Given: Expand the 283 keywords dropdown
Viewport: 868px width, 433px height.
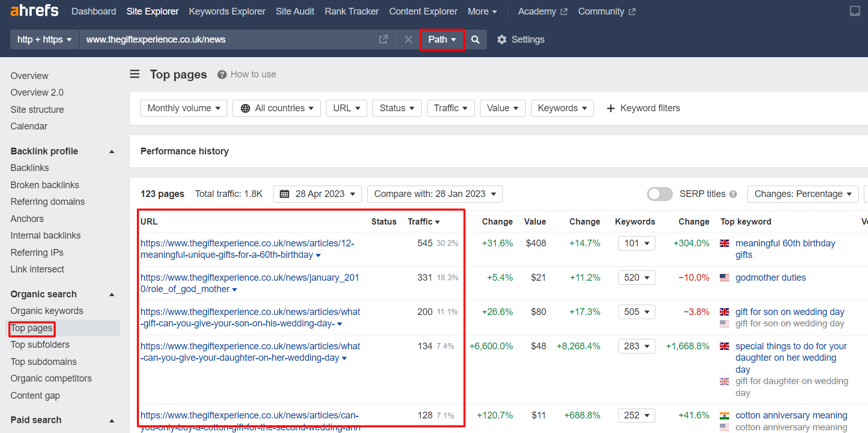Looking at the screenshot, I should 637,346.
